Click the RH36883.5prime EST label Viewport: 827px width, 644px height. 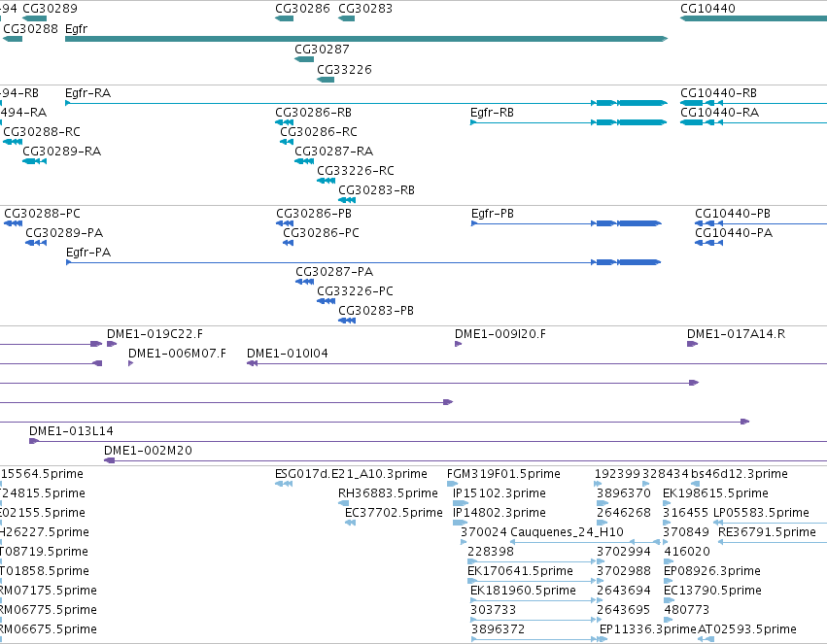tap(388, 493)
